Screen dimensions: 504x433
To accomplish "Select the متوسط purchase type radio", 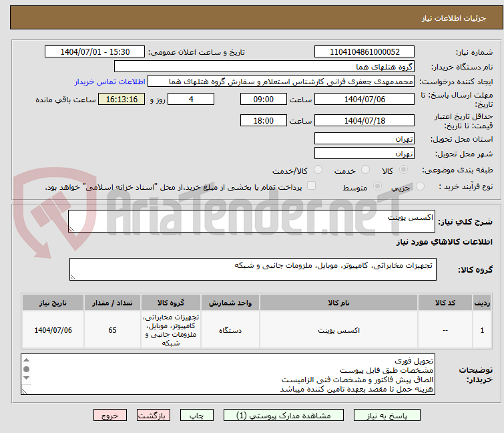I will pos(377,186).
